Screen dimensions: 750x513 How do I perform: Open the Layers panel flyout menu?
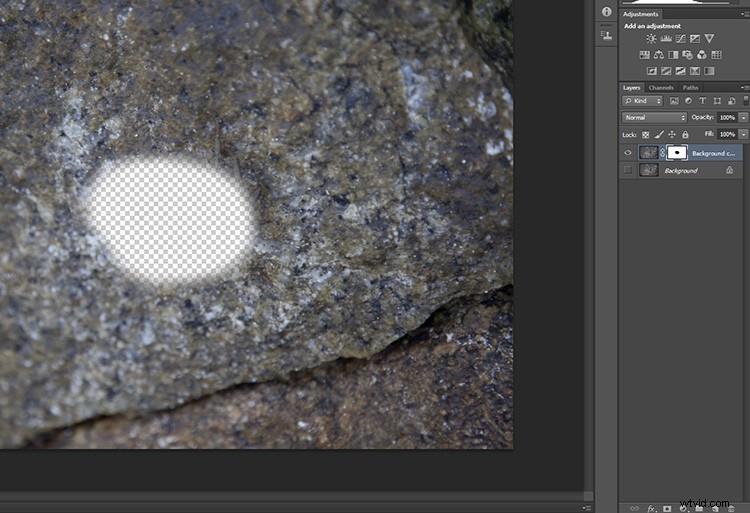pos(744,87)
